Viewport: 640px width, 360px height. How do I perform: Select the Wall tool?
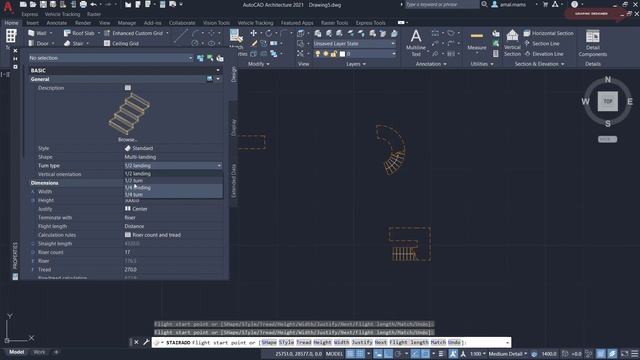point(38,33)
